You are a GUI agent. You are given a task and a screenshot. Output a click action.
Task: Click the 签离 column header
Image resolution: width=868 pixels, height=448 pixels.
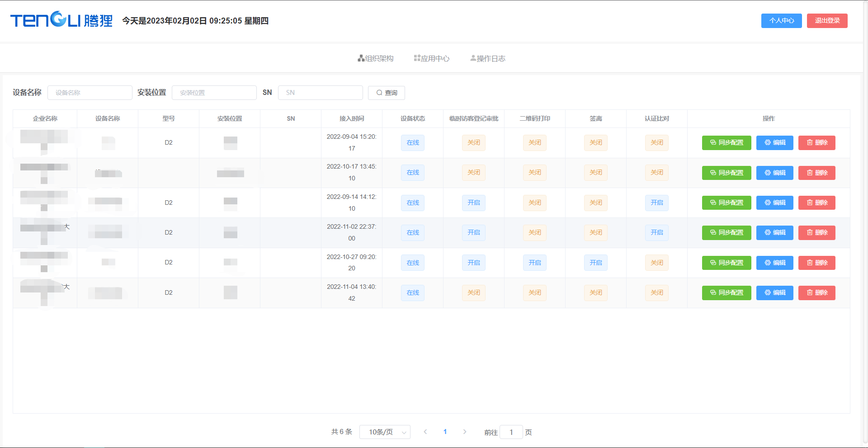(x=596, y=118)
